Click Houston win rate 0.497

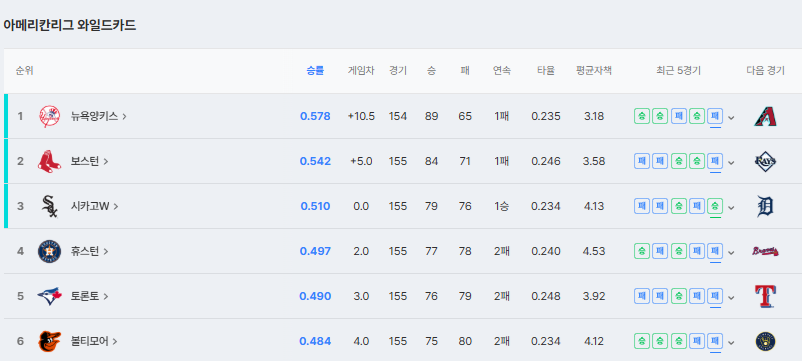(315, 252)
